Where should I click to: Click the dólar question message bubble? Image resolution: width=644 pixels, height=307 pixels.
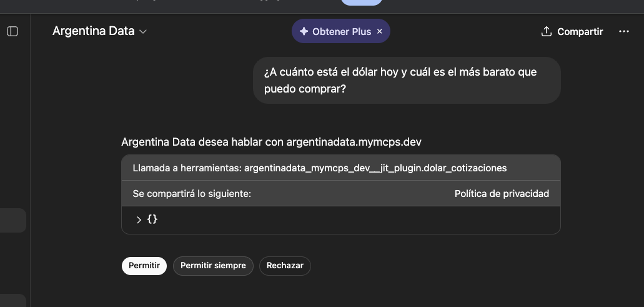coord(407,80)
